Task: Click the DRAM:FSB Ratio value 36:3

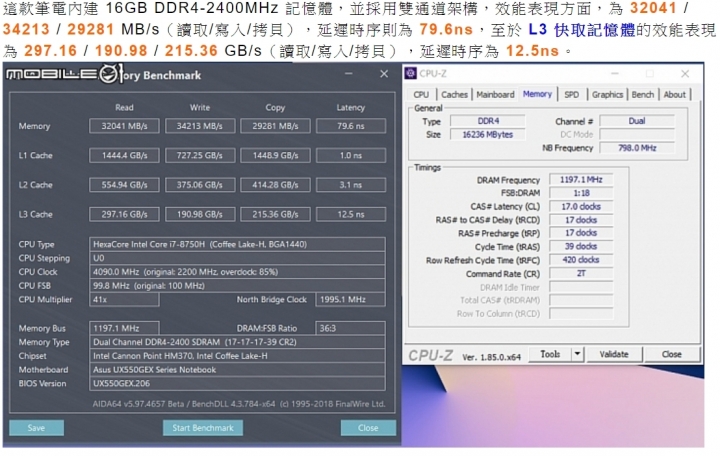Action: point(350,328)
